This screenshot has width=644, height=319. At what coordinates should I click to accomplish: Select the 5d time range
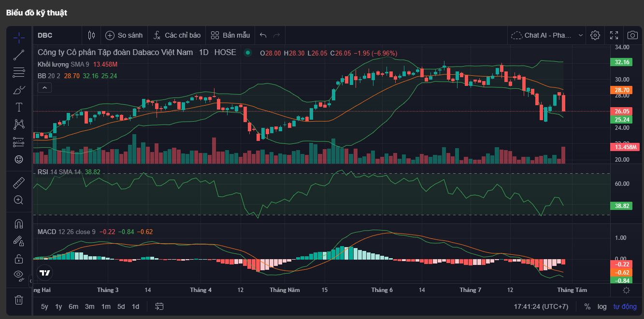(121, 306)
